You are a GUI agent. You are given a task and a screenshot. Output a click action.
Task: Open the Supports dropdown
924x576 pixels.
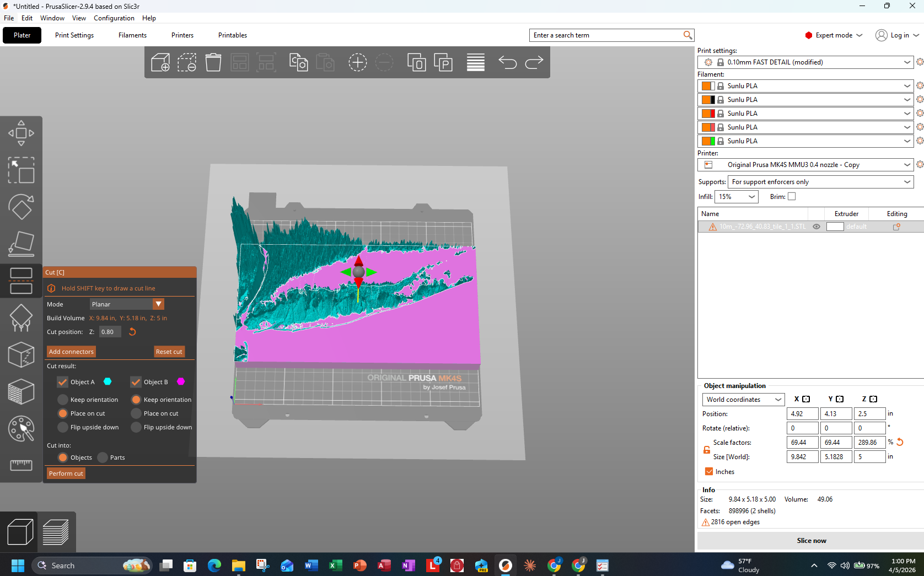tap(820, 182)
